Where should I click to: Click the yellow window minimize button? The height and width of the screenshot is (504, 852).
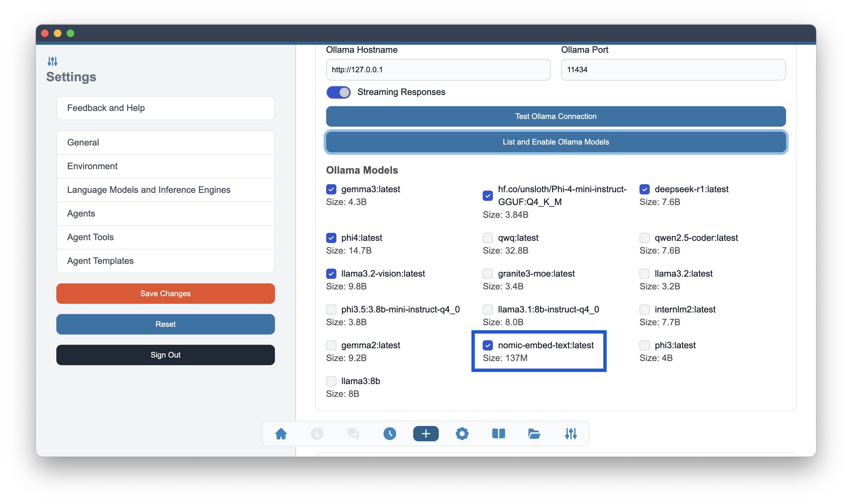click(57, 33)
